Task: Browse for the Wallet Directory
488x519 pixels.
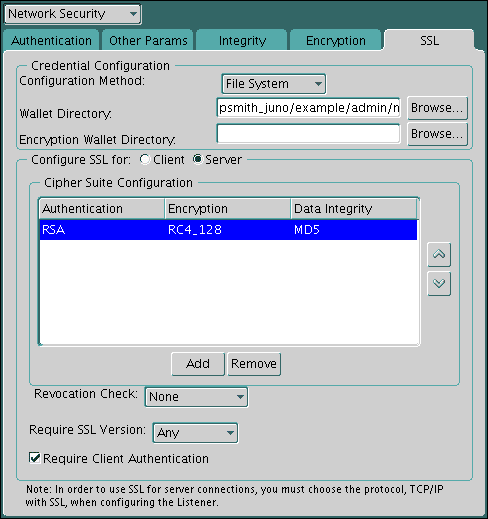Action: point(437,108)
